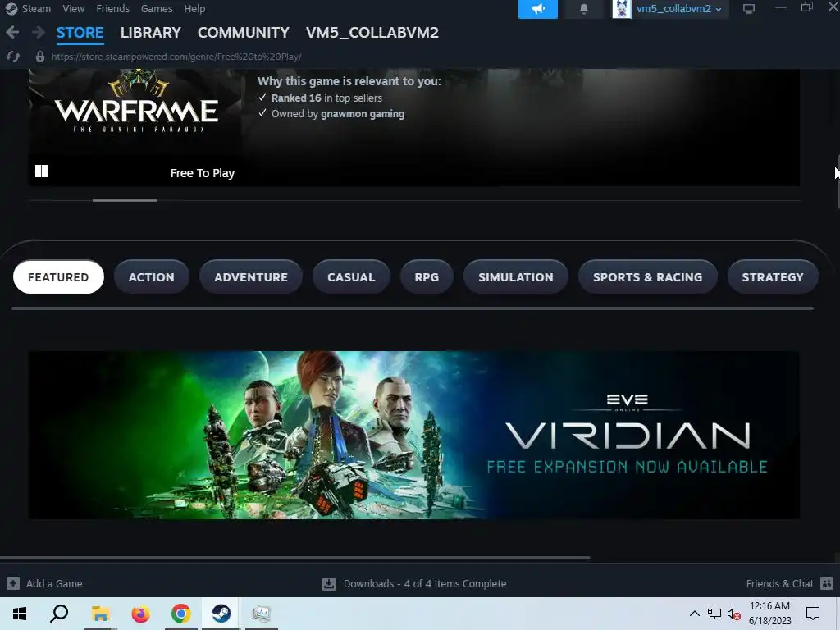This screenshot has height=630, width=840.
Task: Select the ADVENTURE category tab
Action: [x=251, y=277]
